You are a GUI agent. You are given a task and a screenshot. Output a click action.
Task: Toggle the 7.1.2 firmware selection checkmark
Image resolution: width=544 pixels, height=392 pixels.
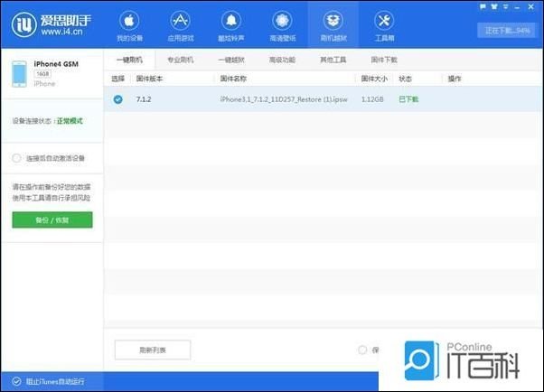click(118, 99)
